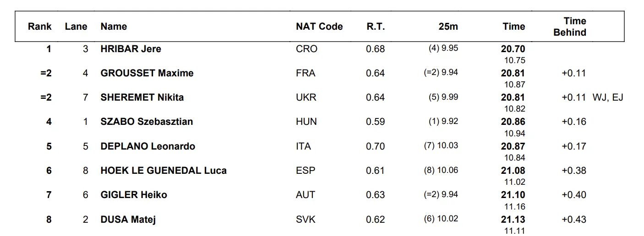This screenshot has width=644, height=236.
Task: Click the Rank column header
Action: 40,27
